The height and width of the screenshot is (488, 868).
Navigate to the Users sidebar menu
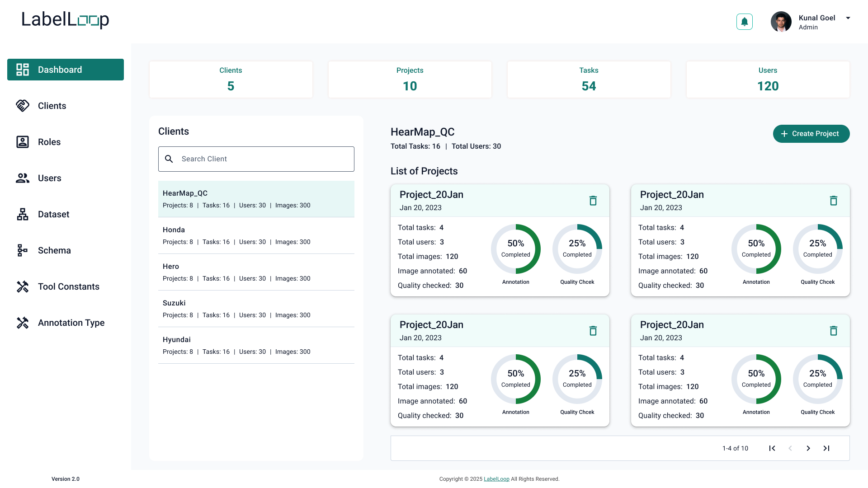click(66, 178)
